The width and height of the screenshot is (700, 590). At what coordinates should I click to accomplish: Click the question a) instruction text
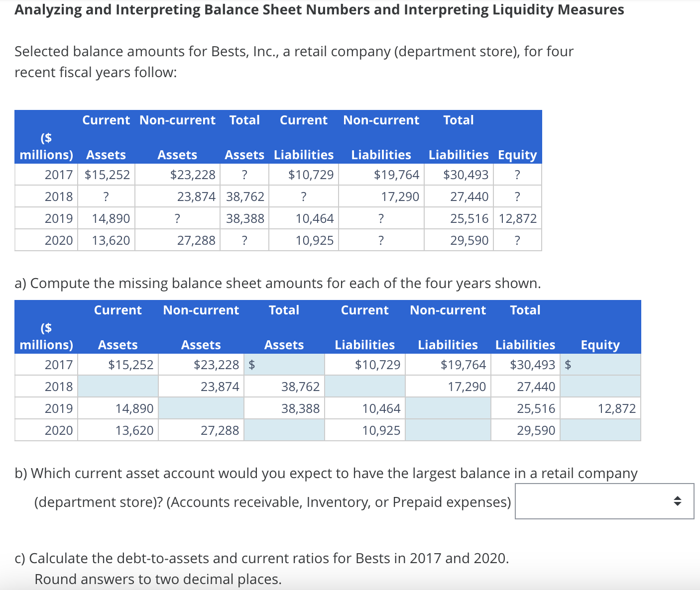[278, 283]
